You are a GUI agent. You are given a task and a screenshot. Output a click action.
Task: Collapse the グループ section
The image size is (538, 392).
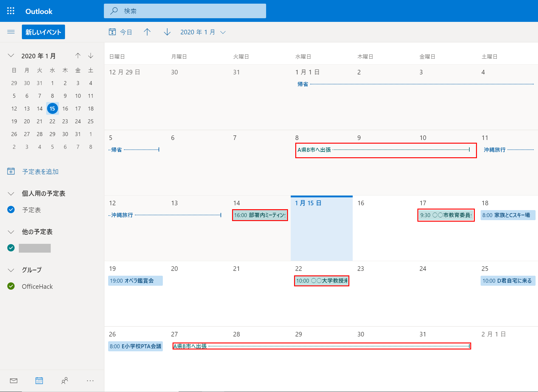[x=11, y=270]
